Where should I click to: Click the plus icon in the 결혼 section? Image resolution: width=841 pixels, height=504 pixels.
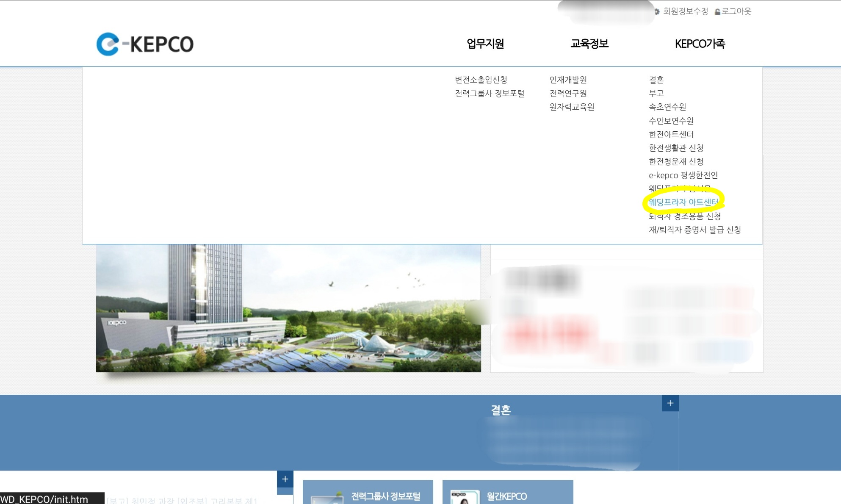click(670, 403)
